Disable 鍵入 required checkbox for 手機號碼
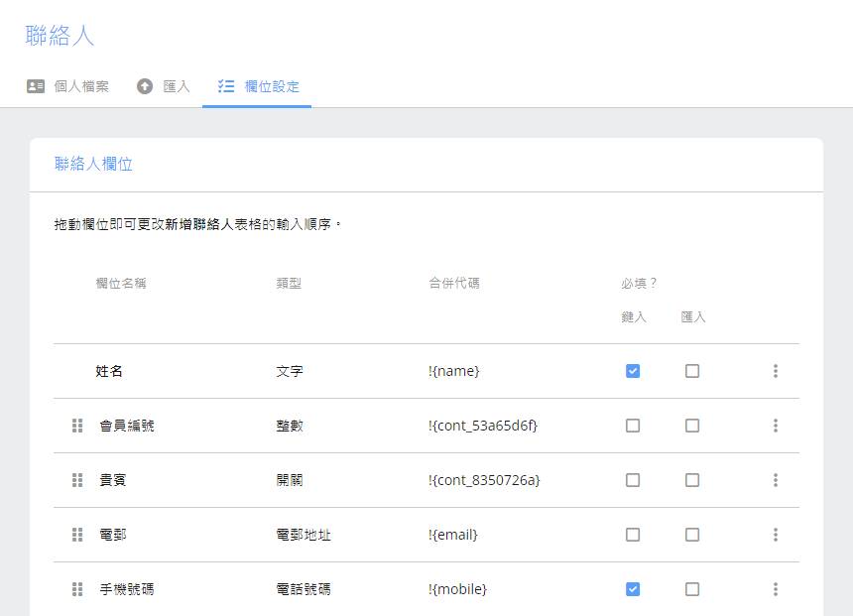 633,589
